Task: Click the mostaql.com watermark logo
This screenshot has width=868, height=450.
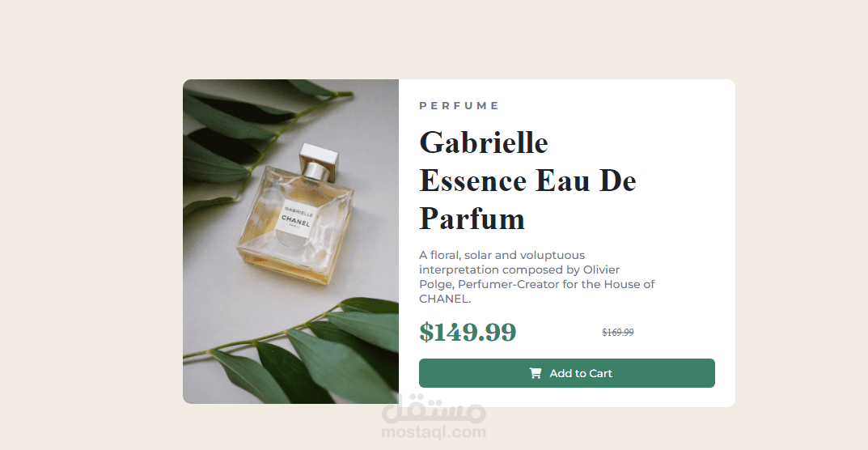Action: click(434, 418)
